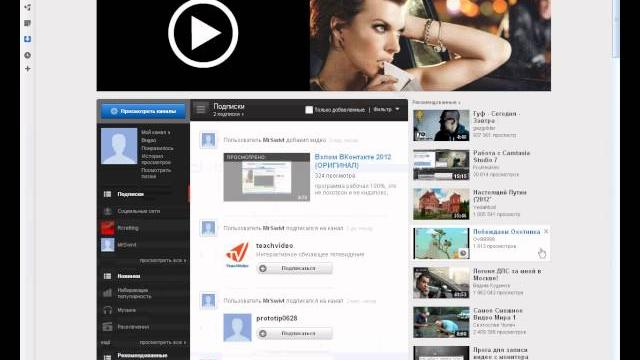Open the Понравилось link in the sidebar
This screenshot has width=640, height=360.
coord(157,148)
